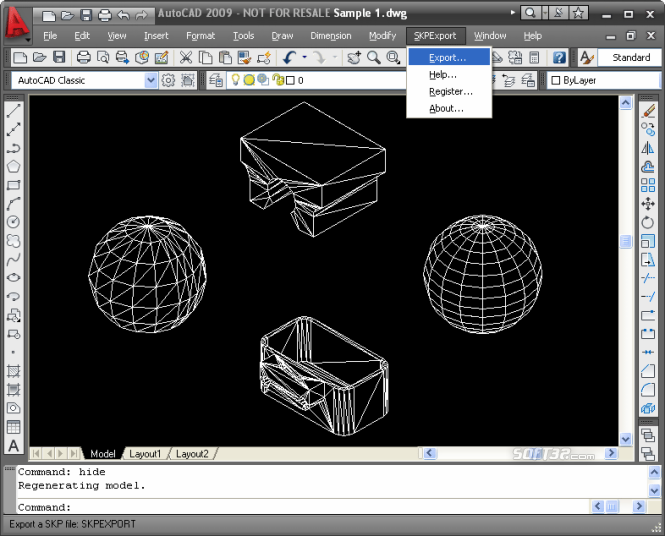This screenshot has width=665, height=536.
Task: Select the Polygon draw tool
Action: [x=14, y=167]
